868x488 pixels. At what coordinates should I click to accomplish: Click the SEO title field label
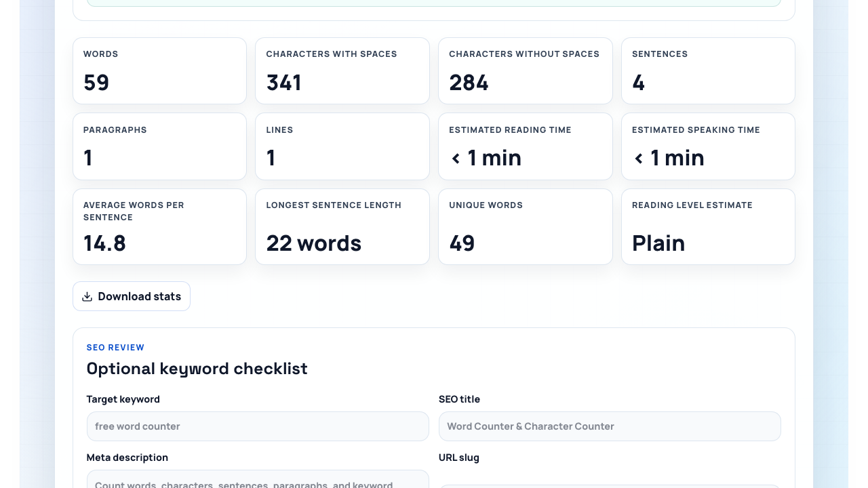coord(459,399)
